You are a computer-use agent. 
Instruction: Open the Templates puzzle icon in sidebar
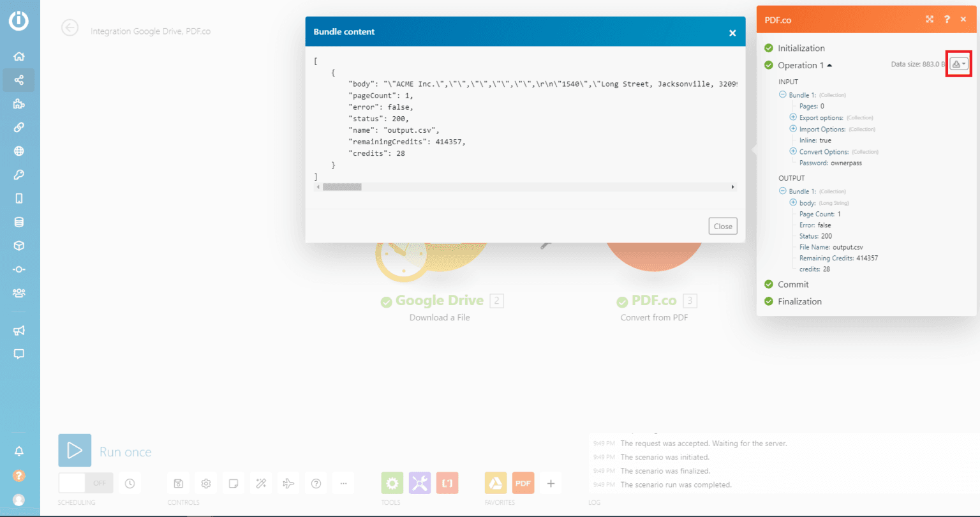coord(19,104)
